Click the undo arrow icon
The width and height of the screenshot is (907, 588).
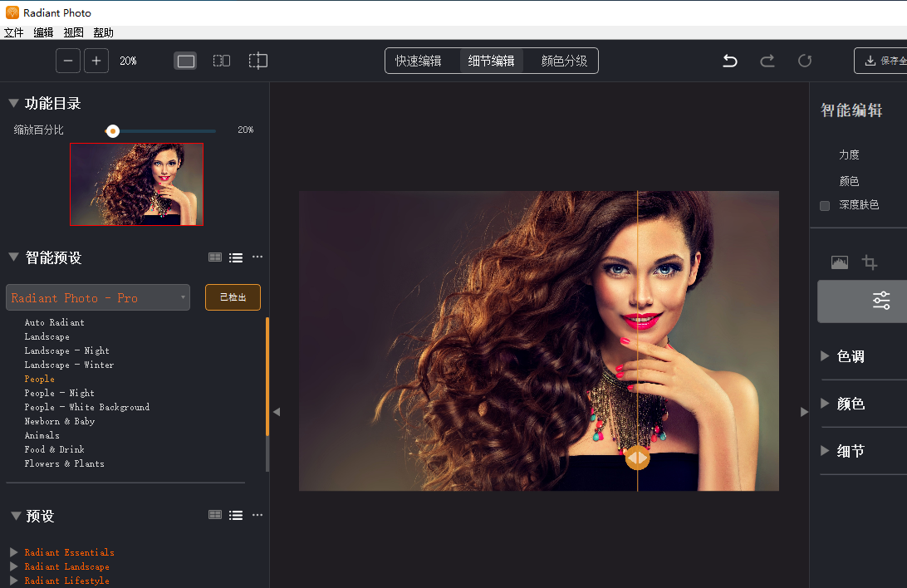(730, 61)
